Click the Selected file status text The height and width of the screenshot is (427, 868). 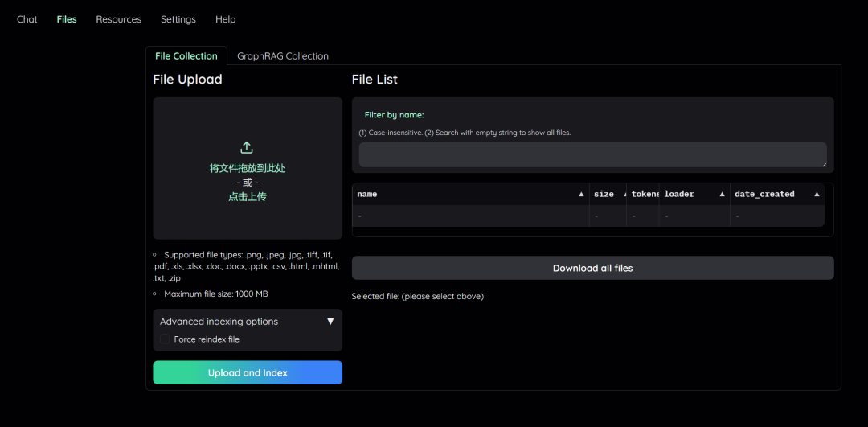coord(417,296)
